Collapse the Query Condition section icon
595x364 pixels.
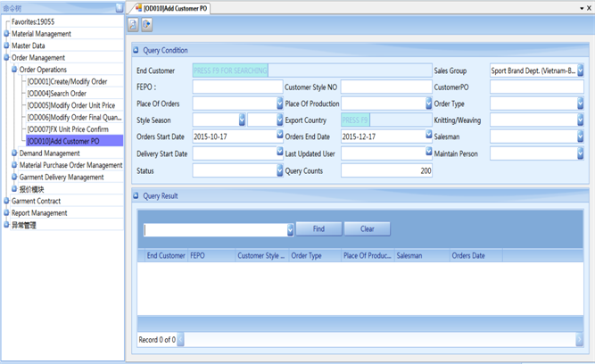click(x=136, y=51)
